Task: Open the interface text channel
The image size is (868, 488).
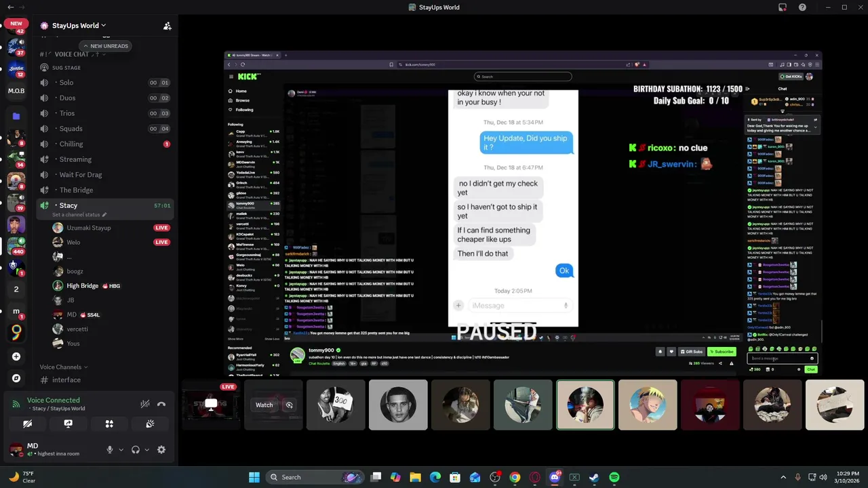Action: [x=105, y=380]
